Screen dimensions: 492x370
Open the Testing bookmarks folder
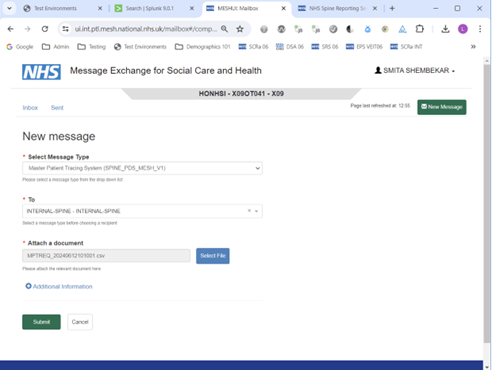92,47
